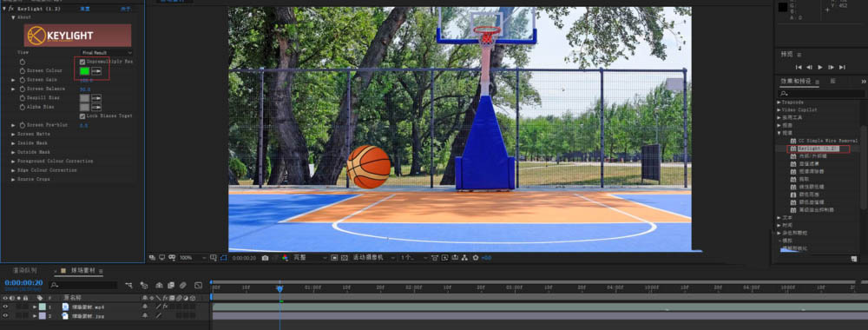
Task: Toggle fx icon next to Keylight (1.2) title
Action: (x=11, y=9)
